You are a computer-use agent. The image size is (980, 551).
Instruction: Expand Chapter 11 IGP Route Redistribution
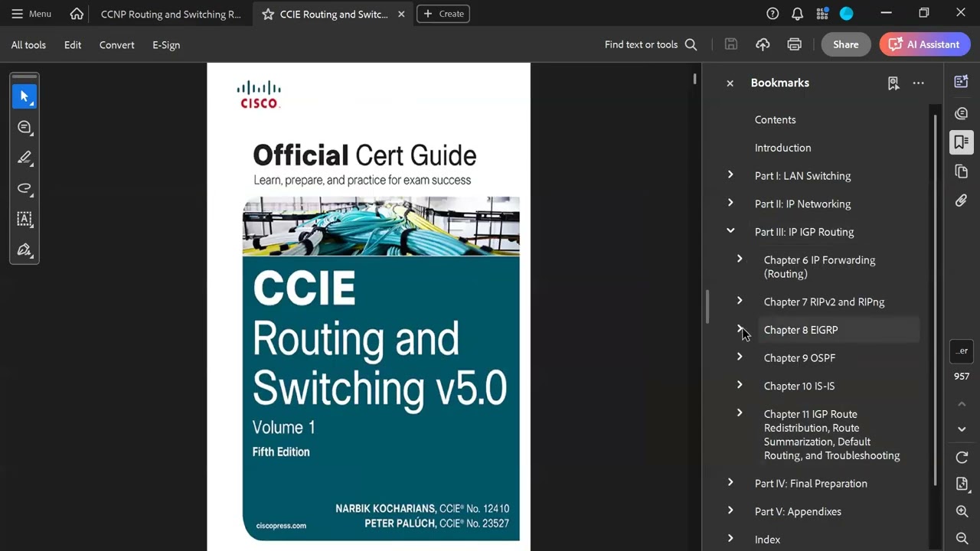tap(740, 413)
